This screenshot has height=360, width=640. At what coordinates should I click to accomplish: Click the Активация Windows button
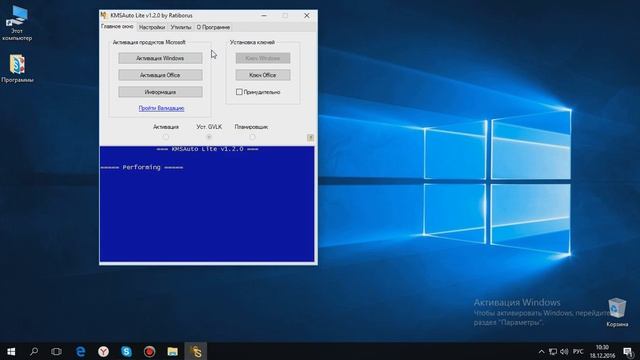160,58
